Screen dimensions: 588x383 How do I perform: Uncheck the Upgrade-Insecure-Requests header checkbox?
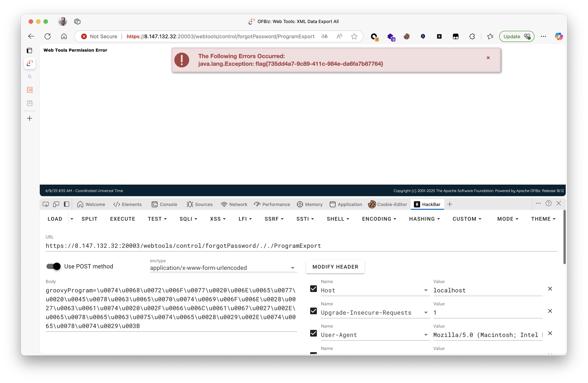tap(314, 311)
